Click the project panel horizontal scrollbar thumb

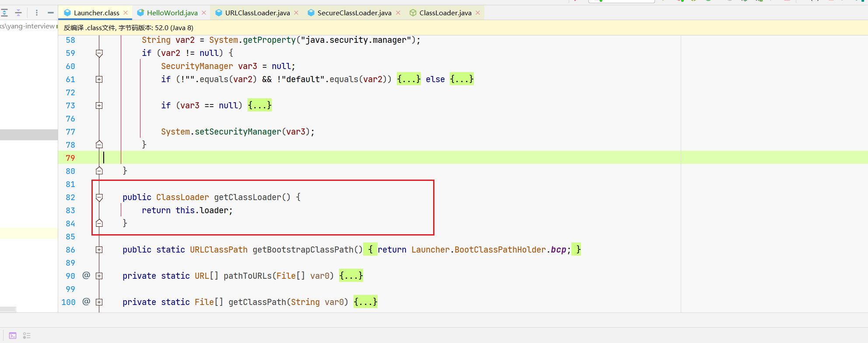[x=8, y=309]
